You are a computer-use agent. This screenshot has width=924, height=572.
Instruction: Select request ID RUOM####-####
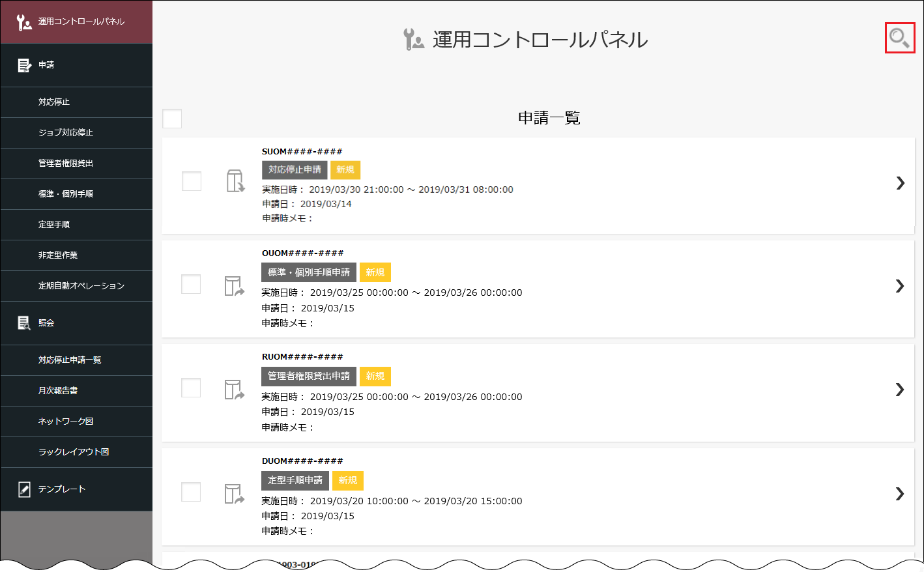[302, 357]
